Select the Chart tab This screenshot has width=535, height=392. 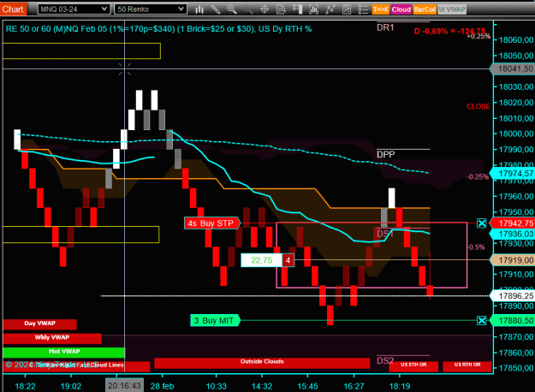[13, 9]
